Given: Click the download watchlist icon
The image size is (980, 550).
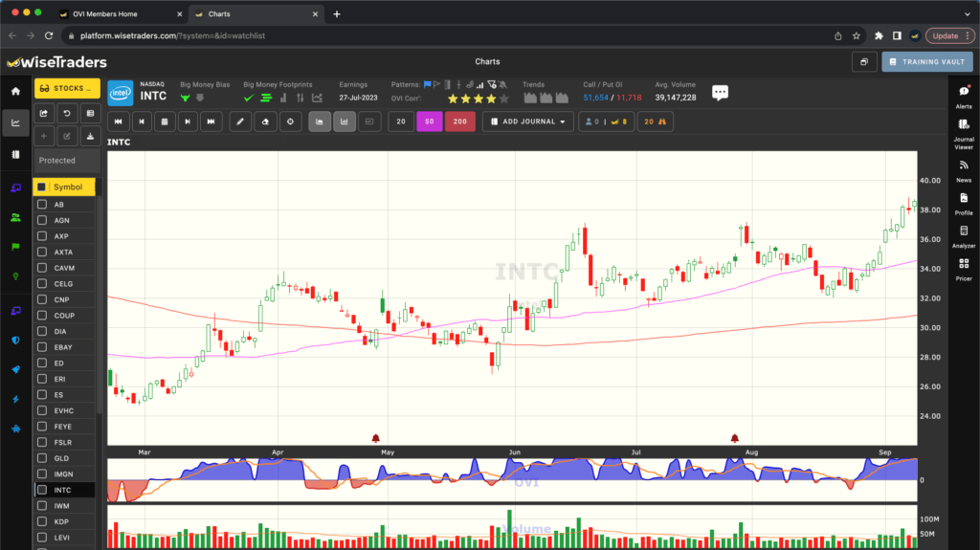Looking at the screenshot, I should pyautogui.click(x=90, y=136).
